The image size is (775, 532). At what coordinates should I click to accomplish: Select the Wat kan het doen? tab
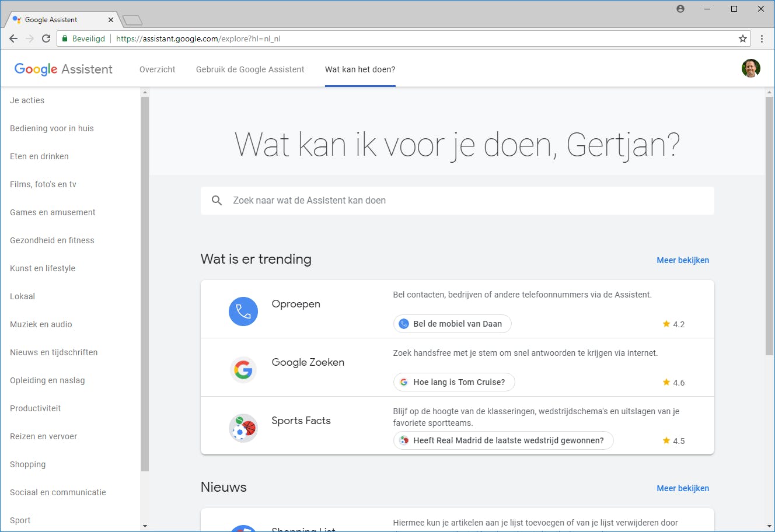pos(360,69)
